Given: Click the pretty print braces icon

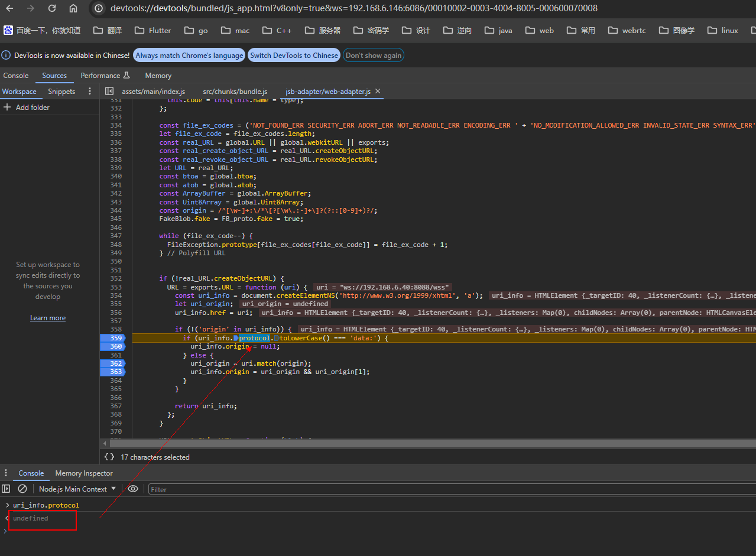Looking at the screenshot, I should pos(109,457).
